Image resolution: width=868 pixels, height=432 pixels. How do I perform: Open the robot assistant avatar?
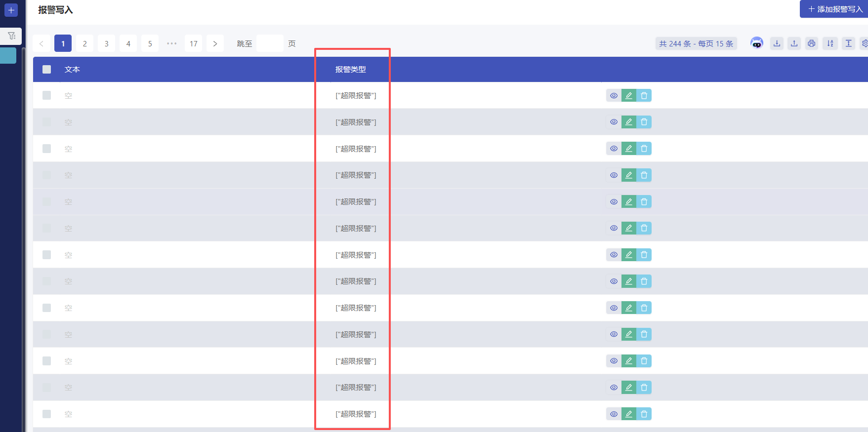click(756, 43)
